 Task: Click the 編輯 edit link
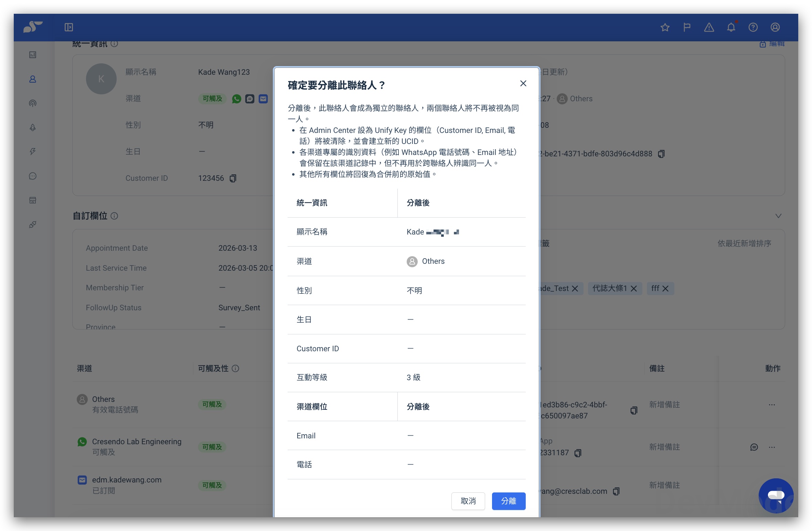[772, 44]
